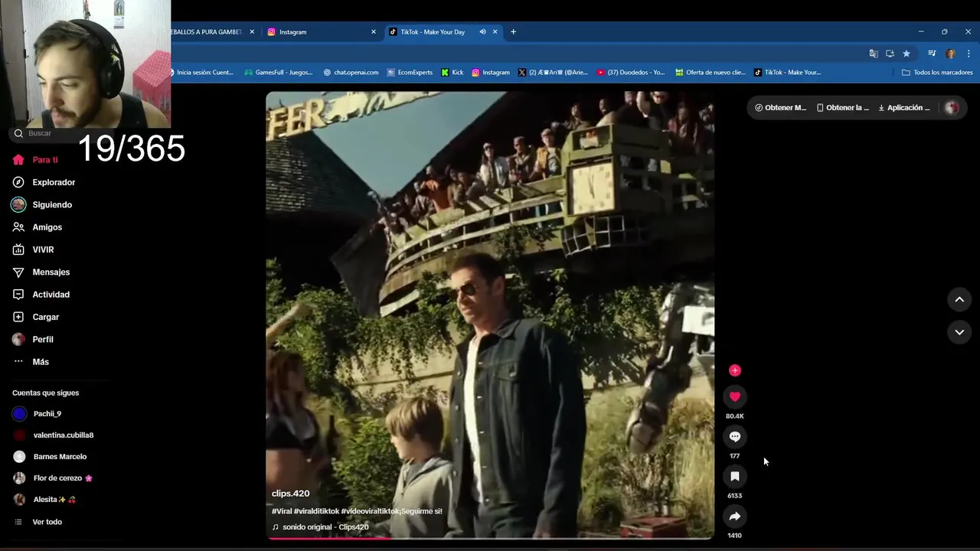Mute the TikTok tab audio icon
The height and width of the screenshot is (551, 980).
[x=482, y=32]
